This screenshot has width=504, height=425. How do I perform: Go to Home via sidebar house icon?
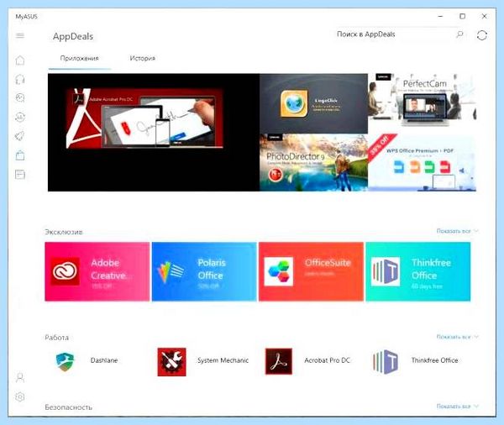pyautogui.click(x=20, y=60)
